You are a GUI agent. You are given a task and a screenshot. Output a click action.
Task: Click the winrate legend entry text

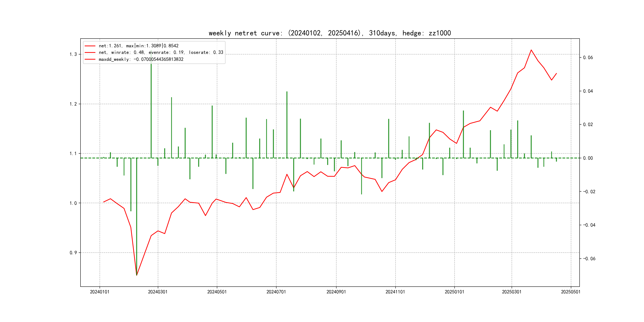click(x=161, y=52)
